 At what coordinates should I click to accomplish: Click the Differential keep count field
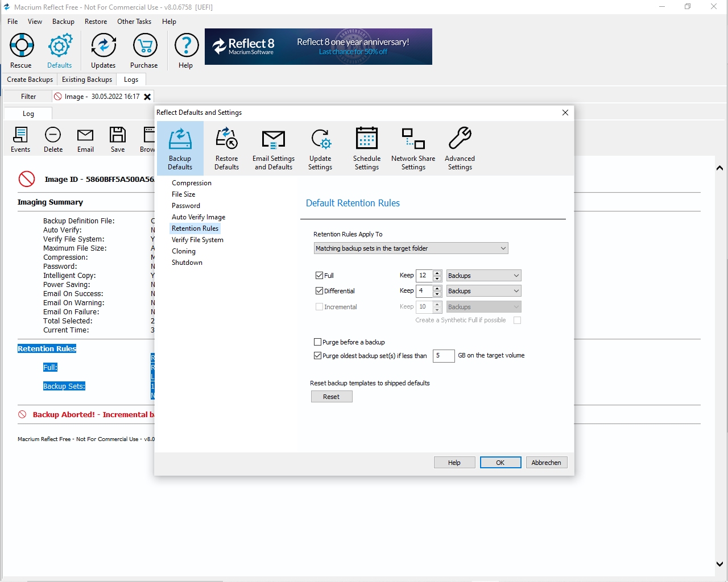click(424, 291)
